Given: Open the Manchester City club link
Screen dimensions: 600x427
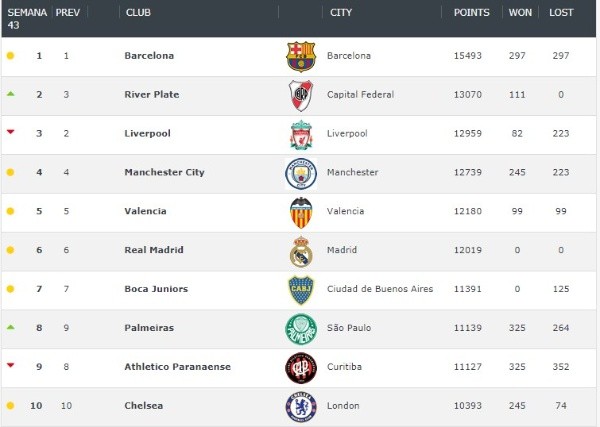Looking at the screenshot, I should 164,173.
